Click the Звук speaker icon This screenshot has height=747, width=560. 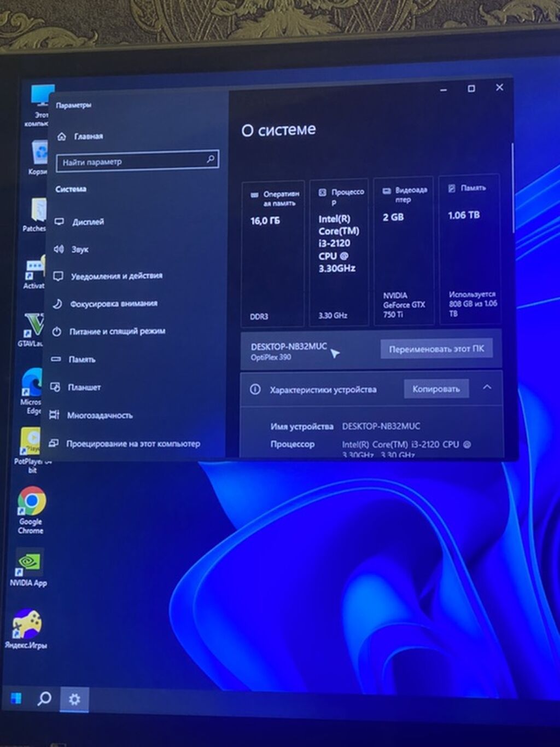point(59,249)
